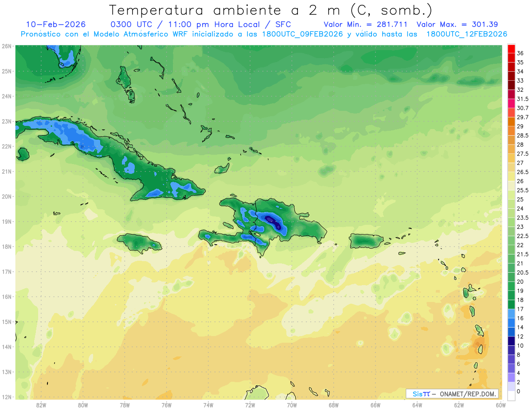The image size is (532, 411).
Task: Click the "1800UTC_09FEB2026" initialization time
Action: point(303,34)
